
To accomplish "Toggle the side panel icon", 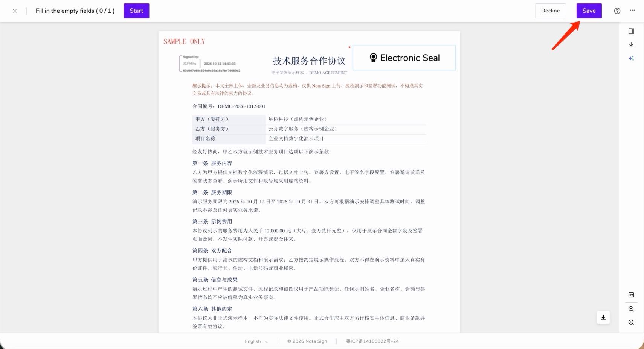I will tap(631, 31).
